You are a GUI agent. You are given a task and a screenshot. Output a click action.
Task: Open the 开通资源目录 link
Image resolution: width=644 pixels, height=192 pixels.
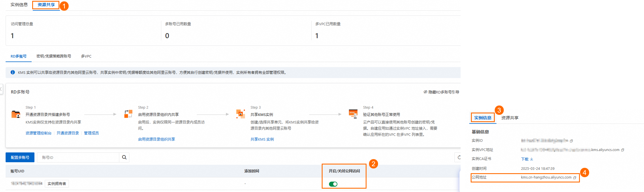pyautogui.click(x=68, y=133)
